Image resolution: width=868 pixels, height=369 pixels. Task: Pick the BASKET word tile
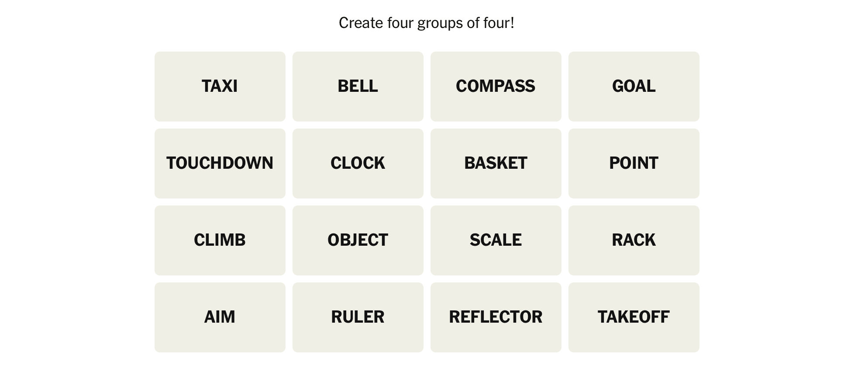pos(496,164)
